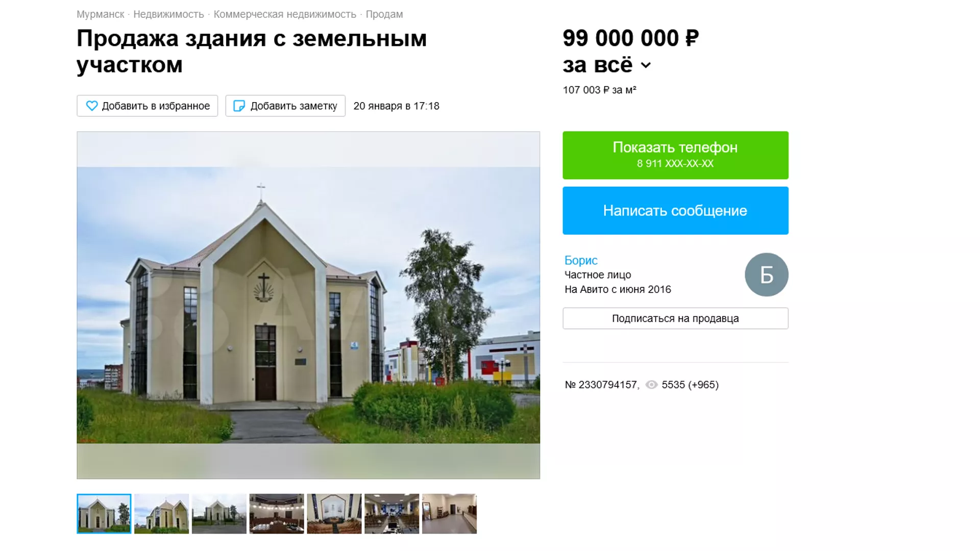This screenshot has height=551, width=980.
Task: Open seller profile link Борис
Action: (581, 260)
